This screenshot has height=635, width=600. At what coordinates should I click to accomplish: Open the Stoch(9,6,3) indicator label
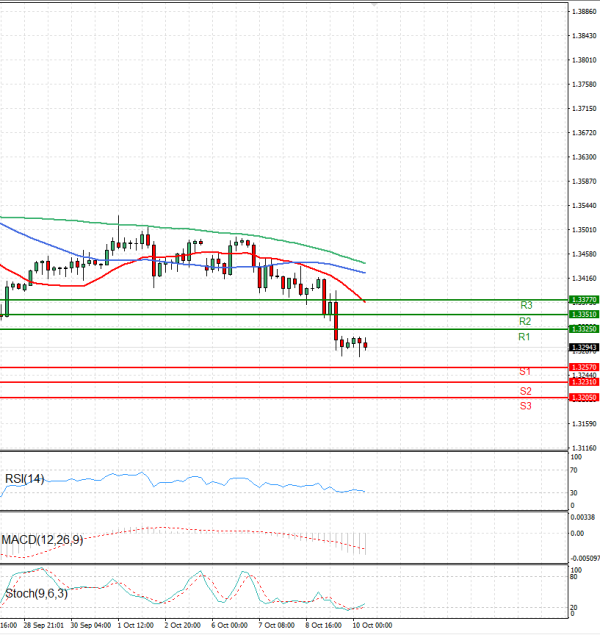coord(37,594)
